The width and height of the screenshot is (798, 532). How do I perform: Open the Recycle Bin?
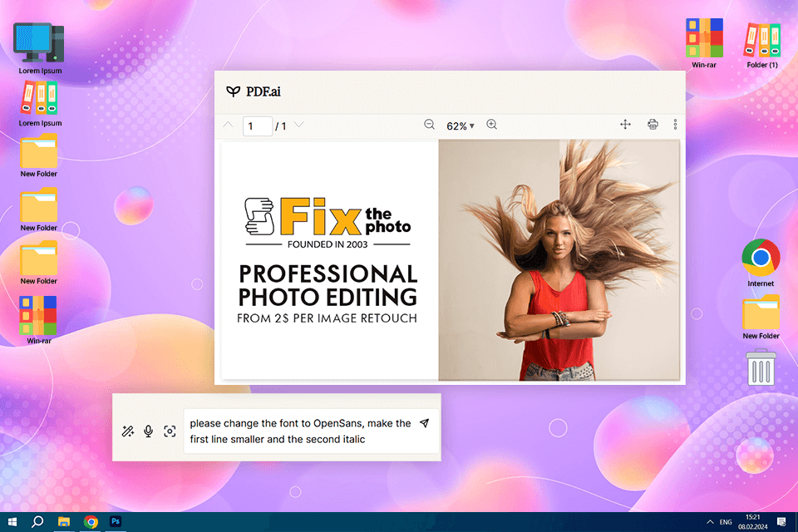click(761, 367)
